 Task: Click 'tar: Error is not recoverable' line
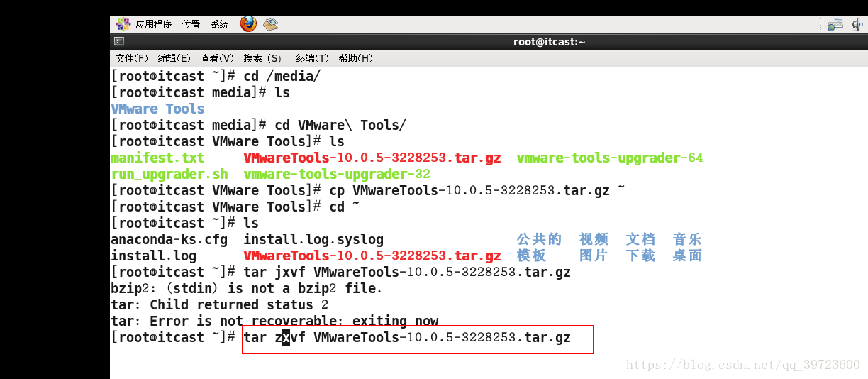[x=274, y=321]
